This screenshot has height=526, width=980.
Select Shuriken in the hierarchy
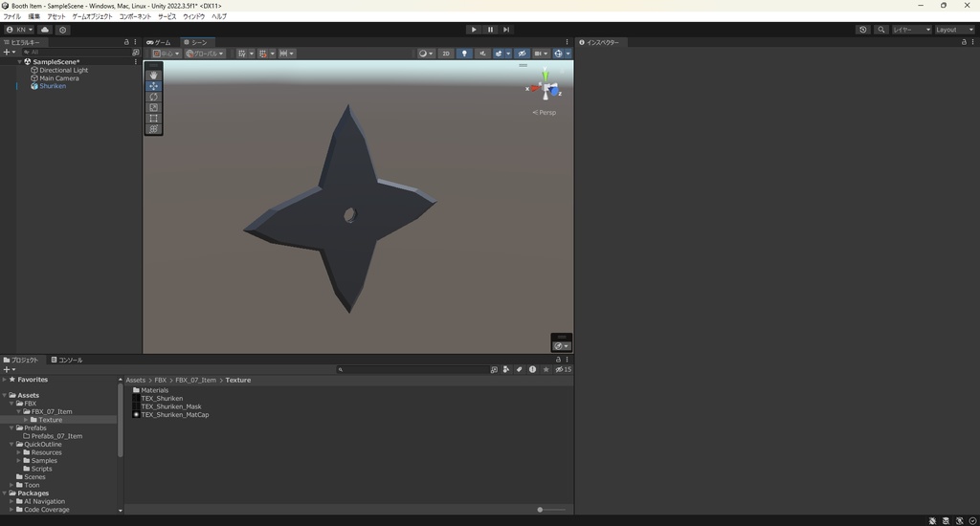[53, 86]
